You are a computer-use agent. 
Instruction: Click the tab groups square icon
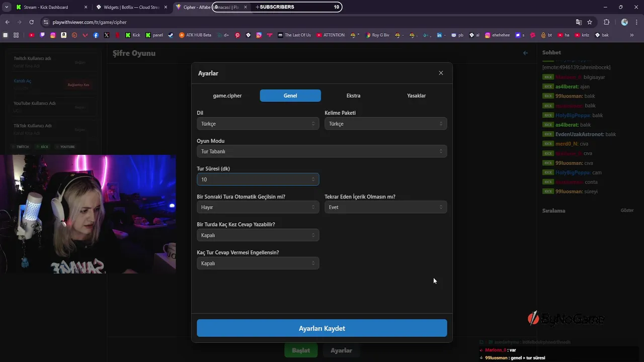pos(6,35)
